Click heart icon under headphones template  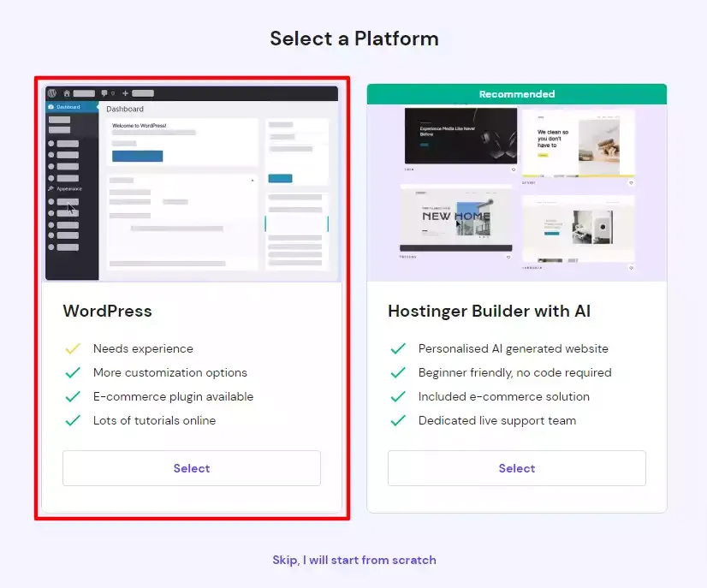513,169
